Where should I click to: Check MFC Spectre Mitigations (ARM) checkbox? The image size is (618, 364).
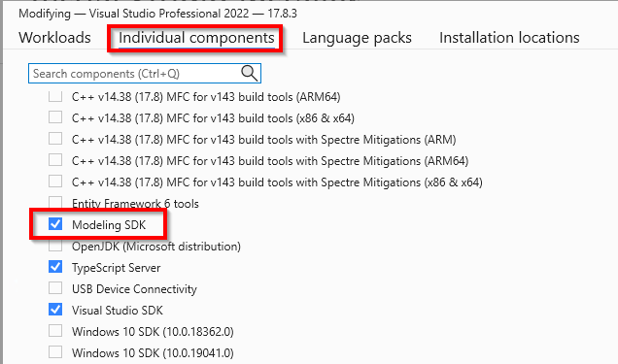point(55,139)
